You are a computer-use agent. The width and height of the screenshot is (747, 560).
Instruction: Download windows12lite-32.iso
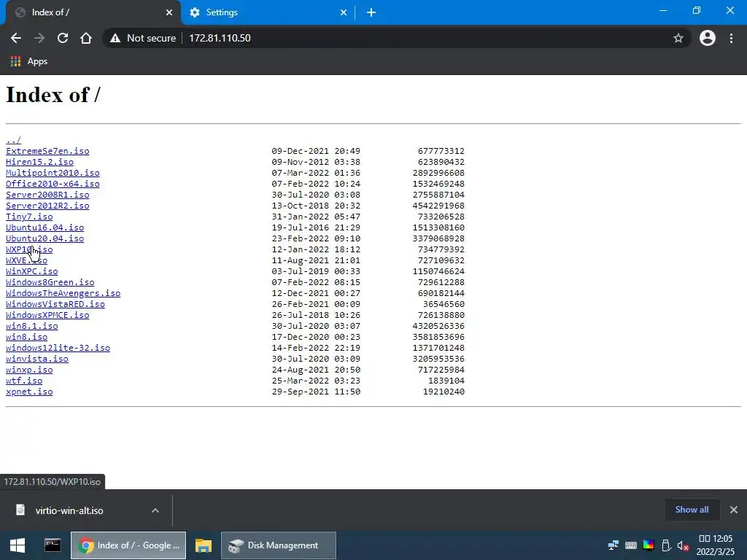[58, 348]
